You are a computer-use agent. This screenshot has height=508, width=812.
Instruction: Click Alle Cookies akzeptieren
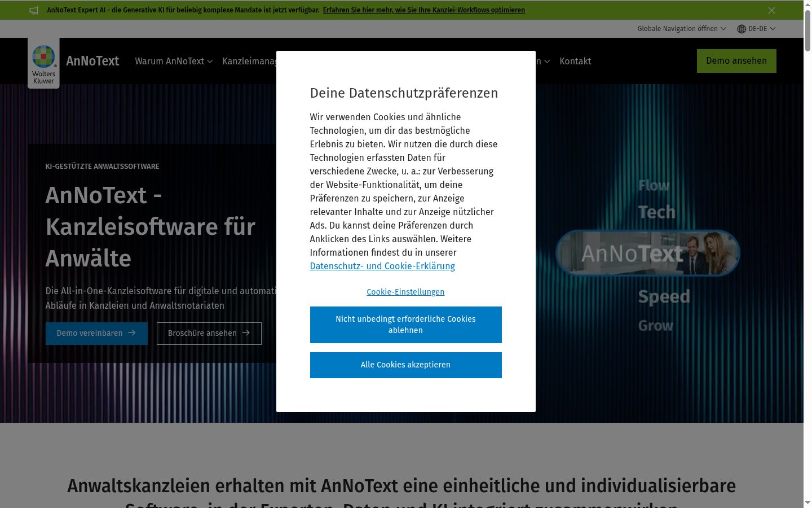pyautogui.click(x=406, y=365)
